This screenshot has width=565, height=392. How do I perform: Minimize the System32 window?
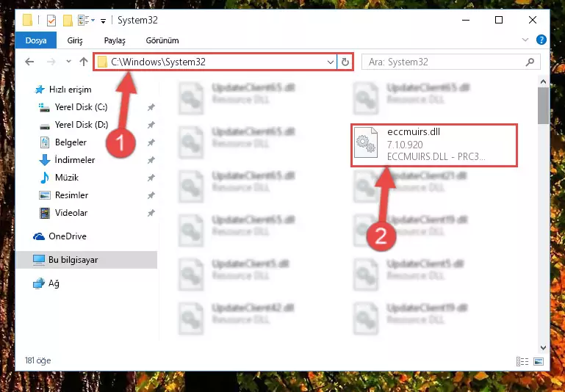pyautogui.click(x=466, y=20)
